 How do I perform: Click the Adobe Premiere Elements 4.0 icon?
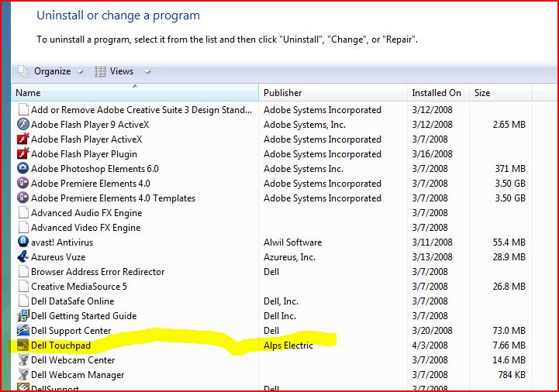(x=23, y=183)
